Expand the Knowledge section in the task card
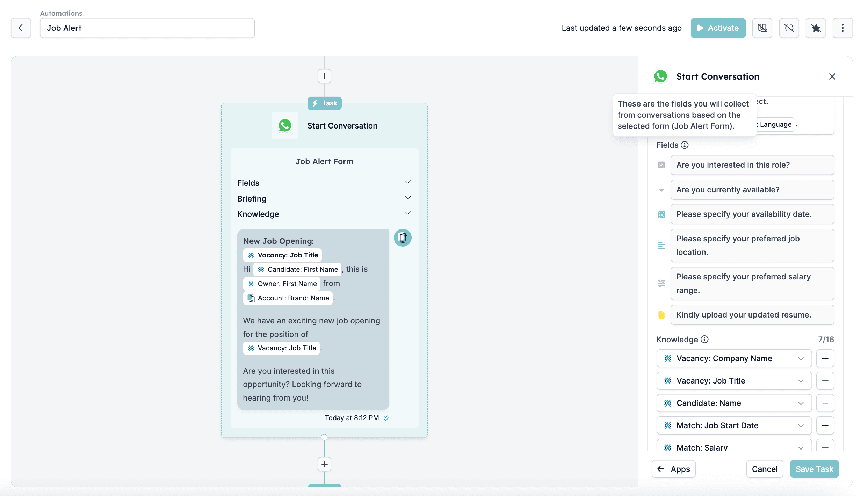Screen dimensions: 868x496 point(324,214)
